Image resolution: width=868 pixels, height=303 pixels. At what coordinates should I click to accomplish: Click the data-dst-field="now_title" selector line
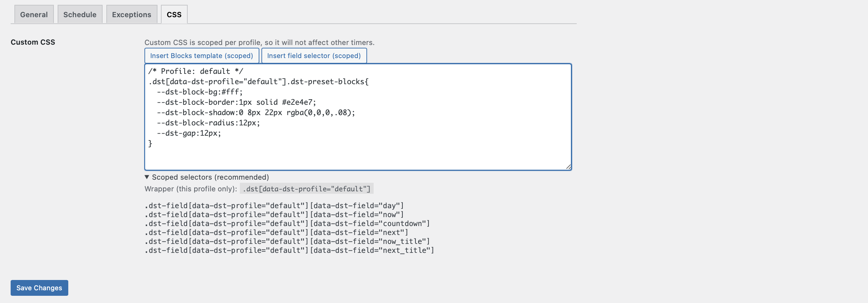(287, 241)
